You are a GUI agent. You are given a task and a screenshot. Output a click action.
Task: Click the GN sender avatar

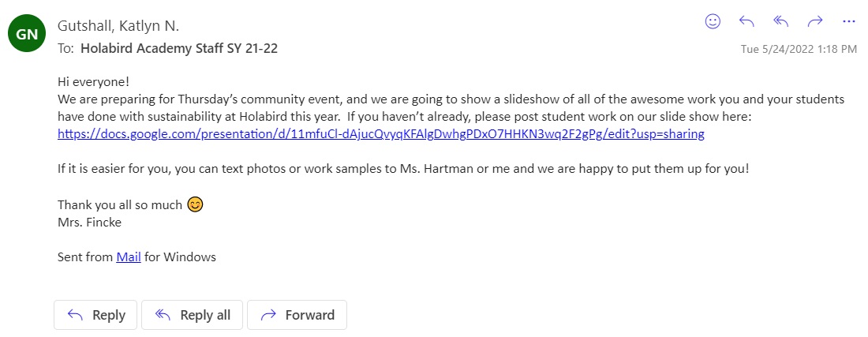(27, 34)
